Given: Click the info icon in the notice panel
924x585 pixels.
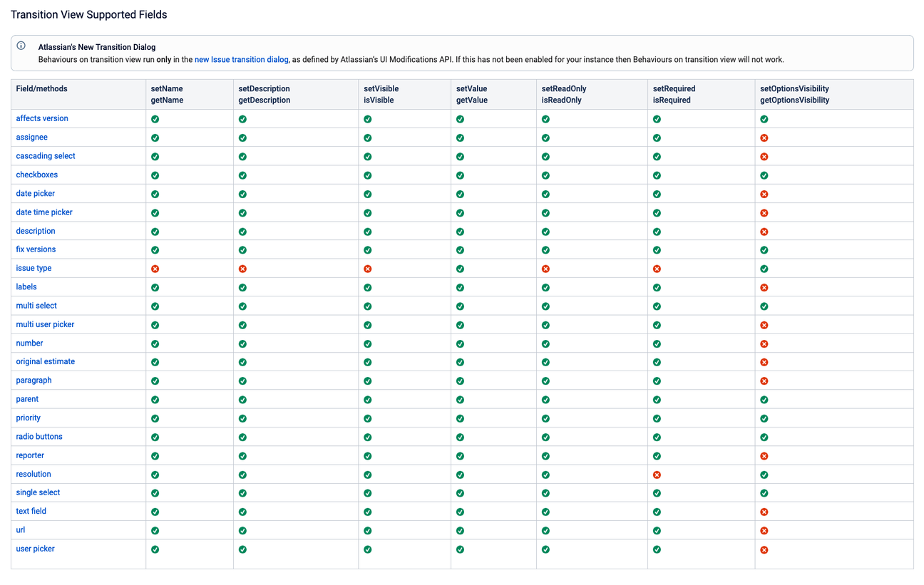Looking at the screenshot, I should pyautogui.click(x=21, y=46).
